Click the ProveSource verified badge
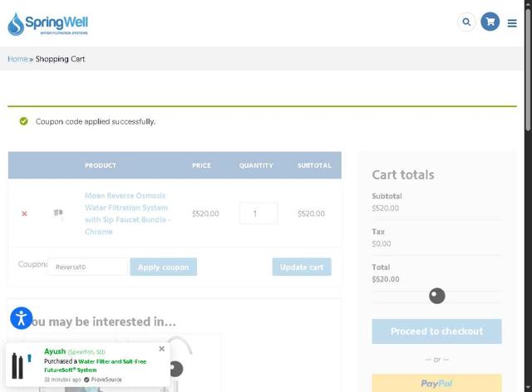This screenshot has height=392, width=532. [103, 380]
